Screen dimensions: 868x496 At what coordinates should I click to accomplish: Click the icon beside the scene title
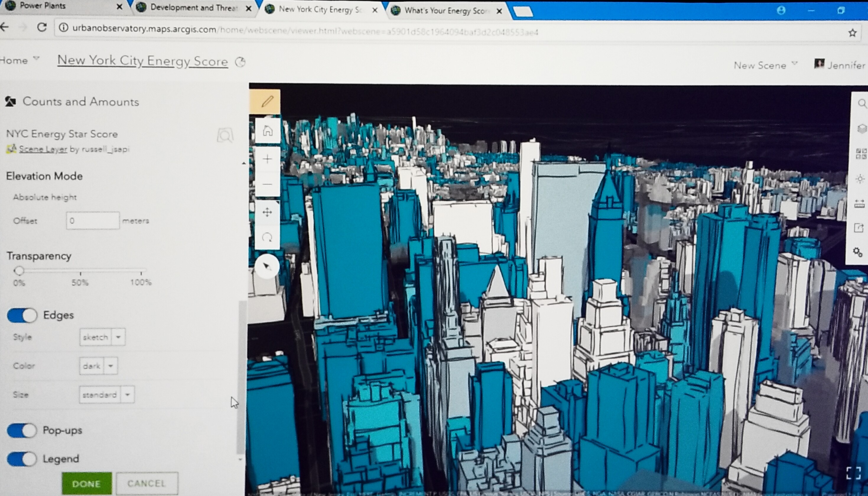click(240, 62)
